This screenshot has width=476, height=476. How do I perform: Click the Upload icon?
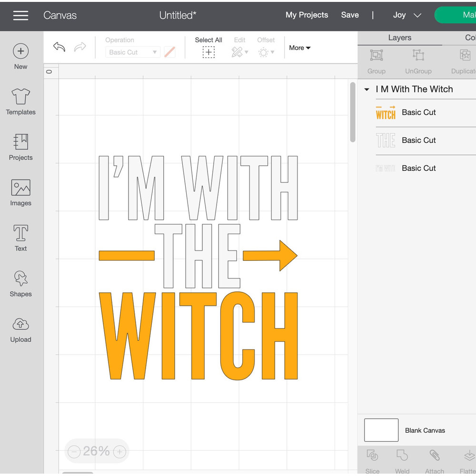pyautogui.click(x=20, y=328)
